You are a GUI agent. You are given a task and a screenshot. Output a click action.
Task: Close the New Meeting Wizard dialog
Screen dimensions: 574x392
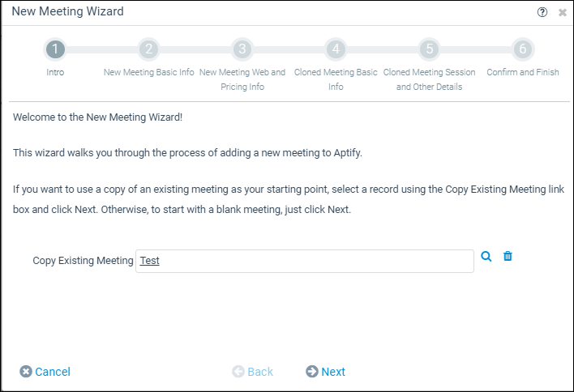(x=563, y=13)
